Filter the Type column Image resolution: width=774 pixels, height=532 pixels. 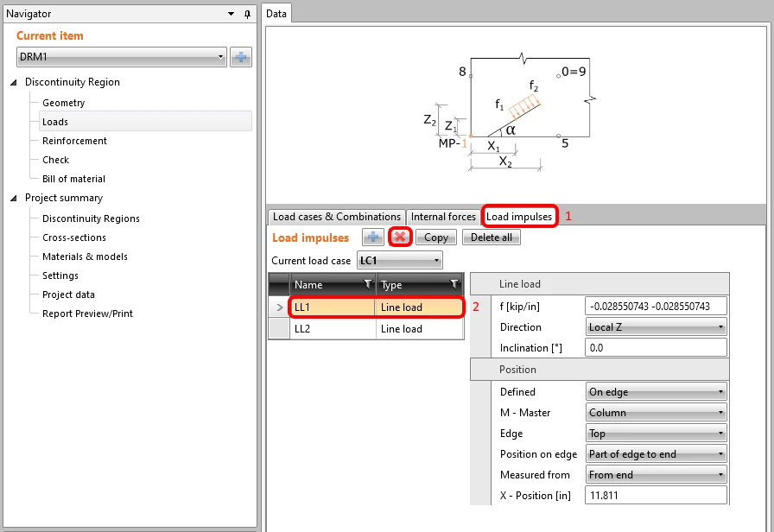tap(454, 284)
